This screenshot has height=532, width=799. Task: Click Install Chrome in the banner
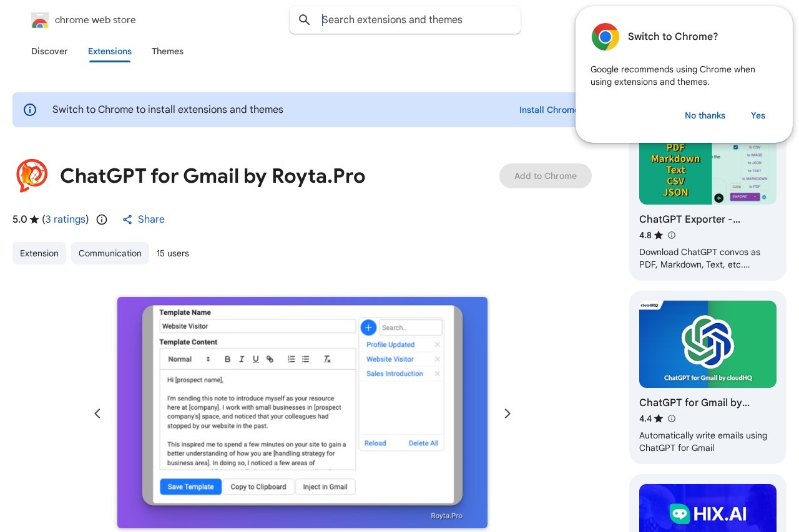pos(548,110)
